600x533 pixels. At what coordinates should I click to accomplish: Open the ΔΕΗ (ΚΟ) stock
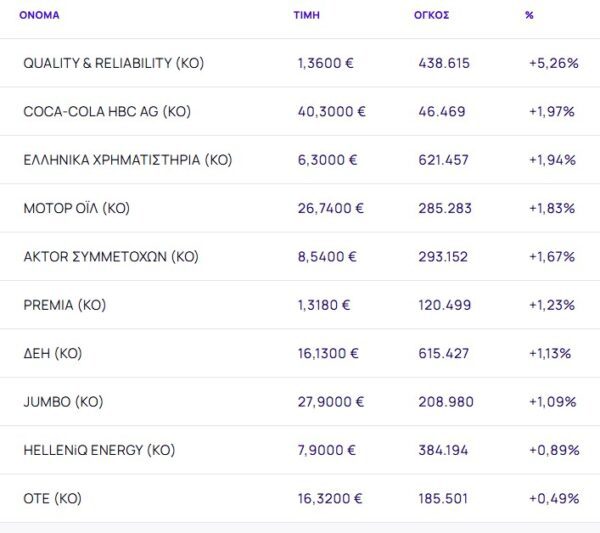click(53, 353)
